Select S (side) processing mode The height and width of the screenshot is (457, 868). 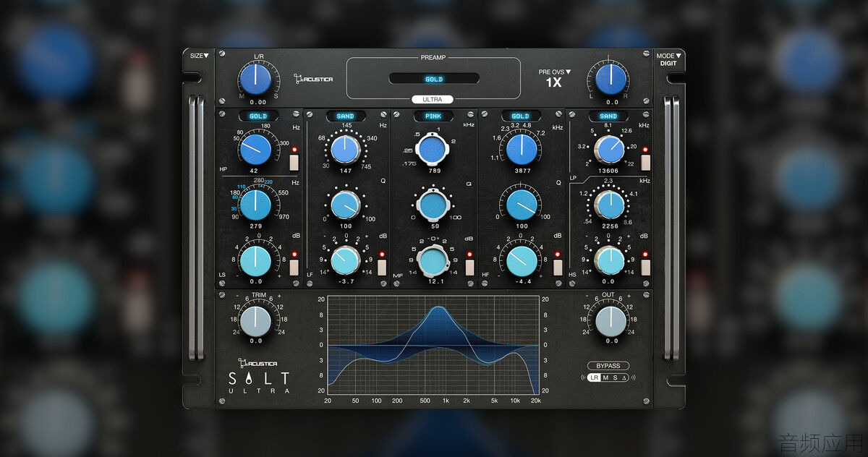(x=615, y=377)
